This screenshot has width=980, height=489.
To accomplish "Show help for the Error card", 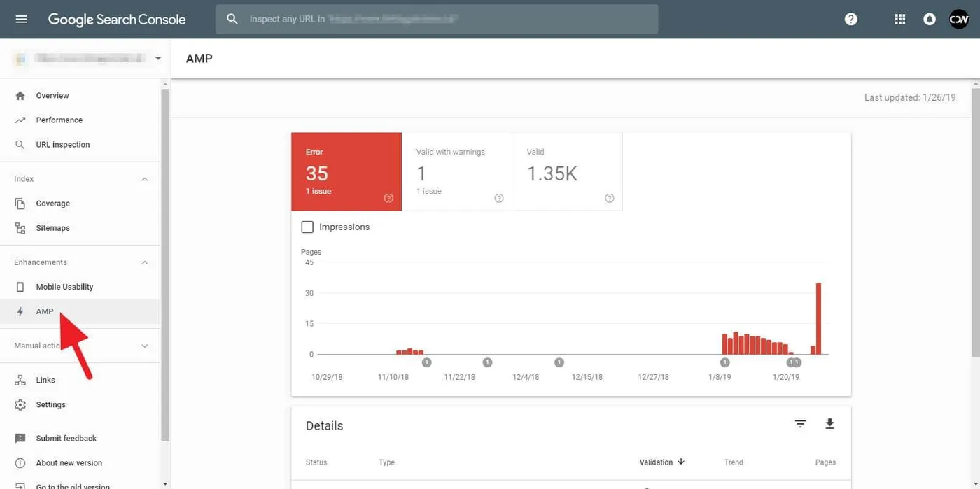I will click(388, 198).
